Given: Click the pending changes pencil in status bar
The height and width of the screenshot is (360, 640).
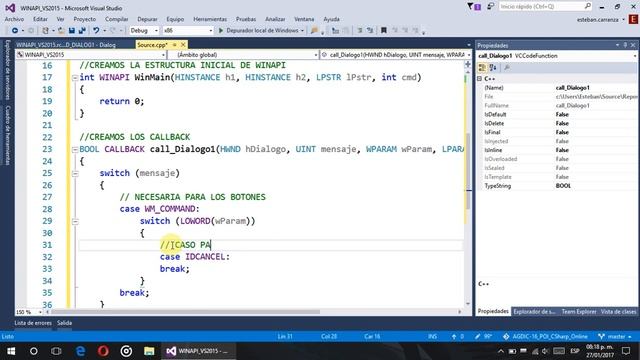Looking at the screenshot, I should pos(477,337).
